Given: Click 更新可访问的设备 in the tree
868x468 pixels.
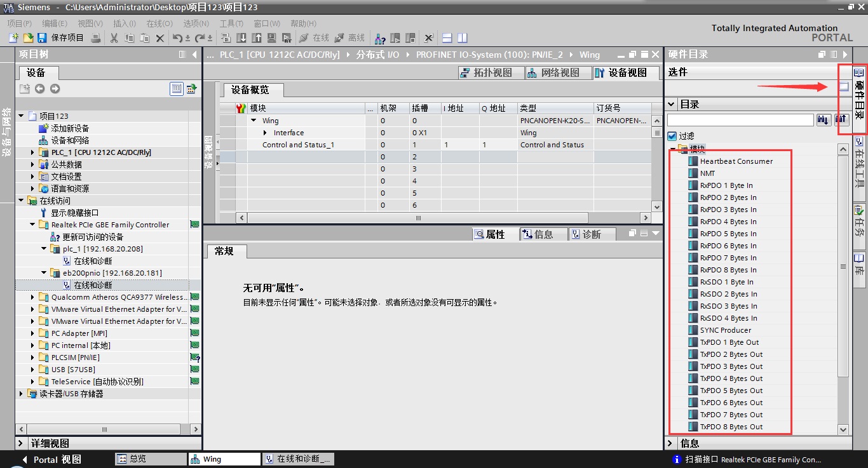Looking at the screenshot, I should (93, 237).
